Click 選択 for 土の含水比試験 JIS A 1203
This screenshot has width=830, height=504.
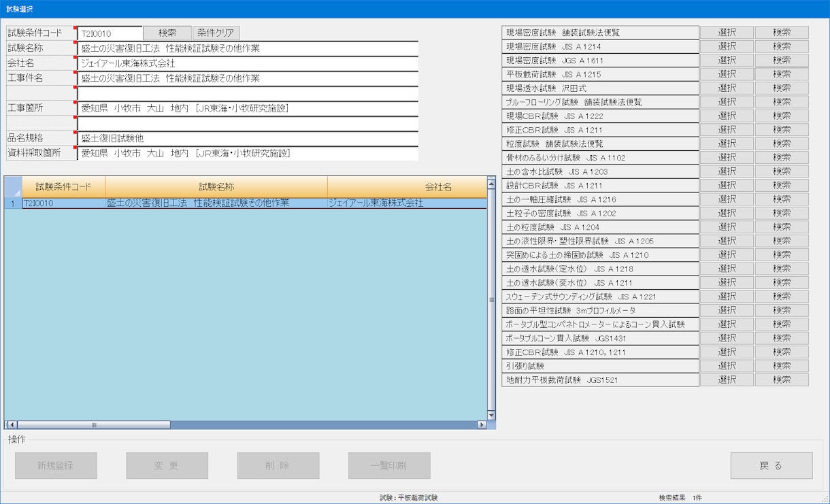(x=727, y=171)
